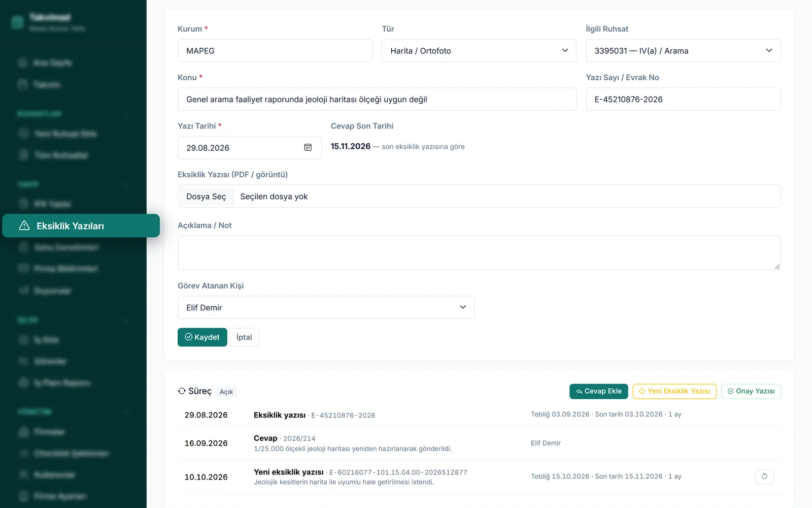Focus the Yazı Sayı / Evrak No field
The height and width of the screenshot is (508, 812).
[x=683, y=99]
